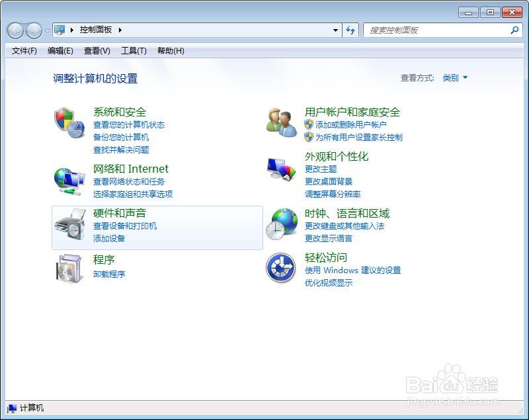Select the 时钟、语言和区域 clock icon

click(x=280, y=224)
